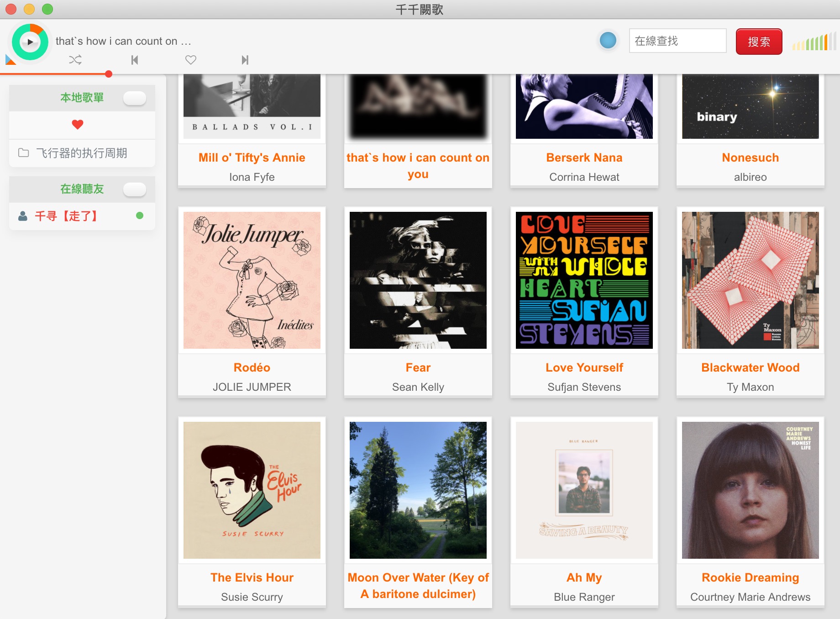This screenshot has height=619, width=840.
Task: Open the Jolie Jumper Inédites cover
Action: [252, 280]
